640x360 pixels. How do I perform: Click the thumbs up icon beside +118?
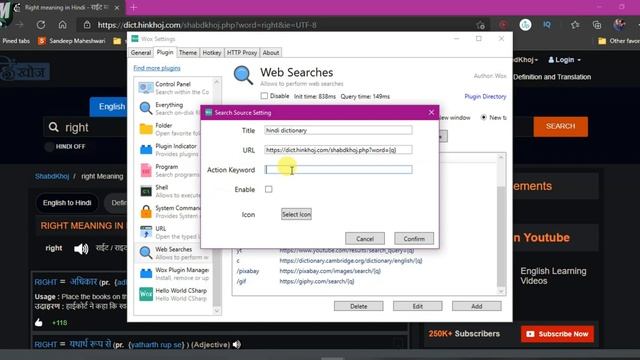click(39, 322)
